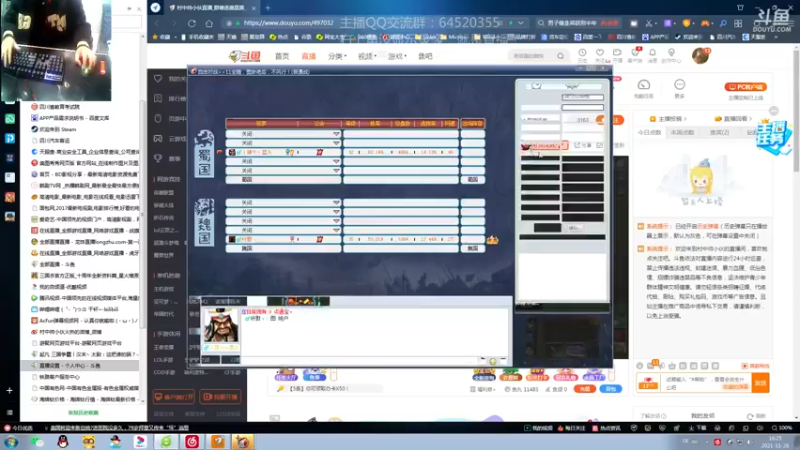Click the emoji smiley icon in the game chat box
This screenshot has height=450, width=800.
pyautogui.click(x=493, y=361)
